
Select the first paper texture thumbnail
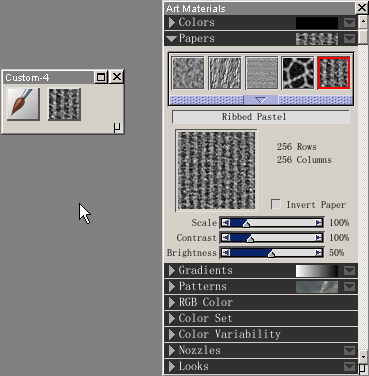pyautogui.click(x=188, y=73)
